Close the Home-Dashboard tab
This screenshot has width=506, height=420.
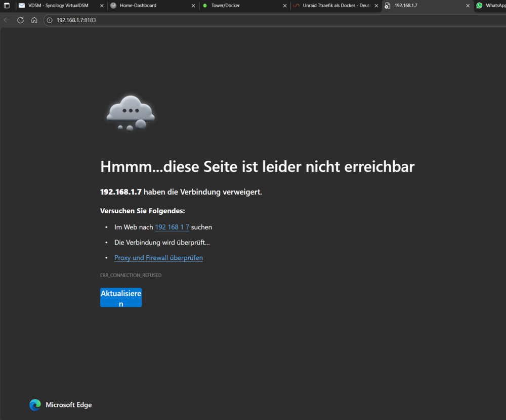[193, 6]
